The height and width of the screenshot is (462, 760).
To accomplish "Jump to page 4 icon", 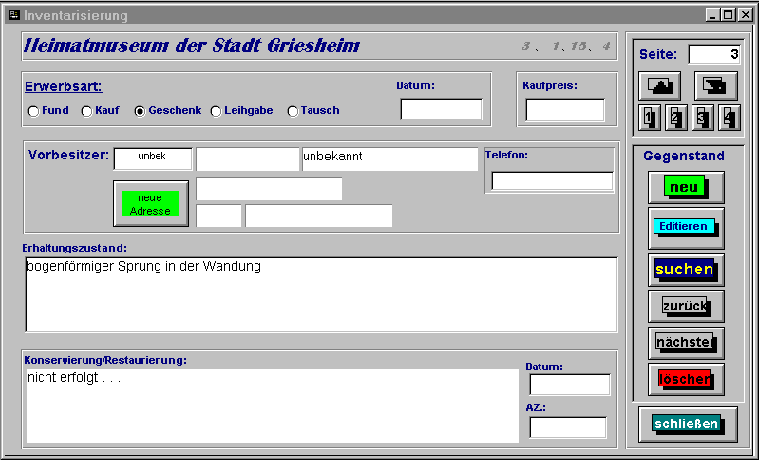I will [x=729, y=119].
